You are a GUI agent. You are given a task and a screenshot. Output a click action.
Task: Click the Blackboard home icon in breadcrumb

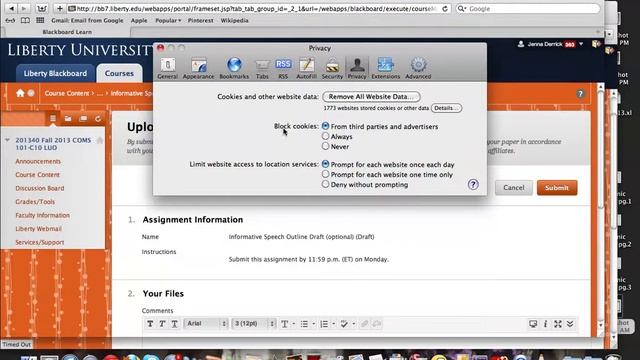point(20,93)
